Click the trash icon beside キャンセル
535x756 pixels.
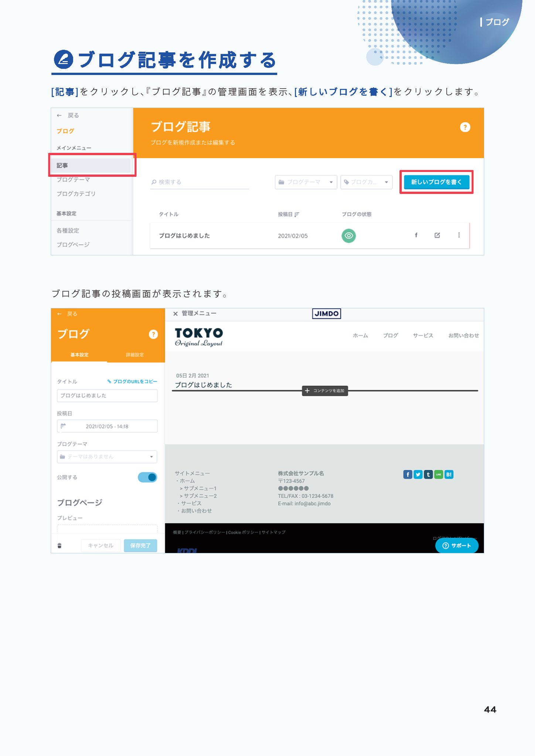click(59, 546)
